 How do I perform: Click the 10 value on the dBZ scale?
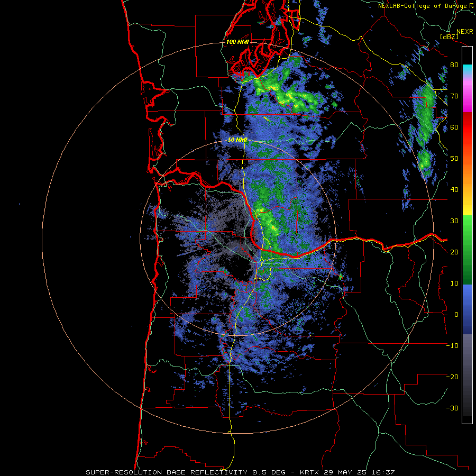click(x=454, y=283)
